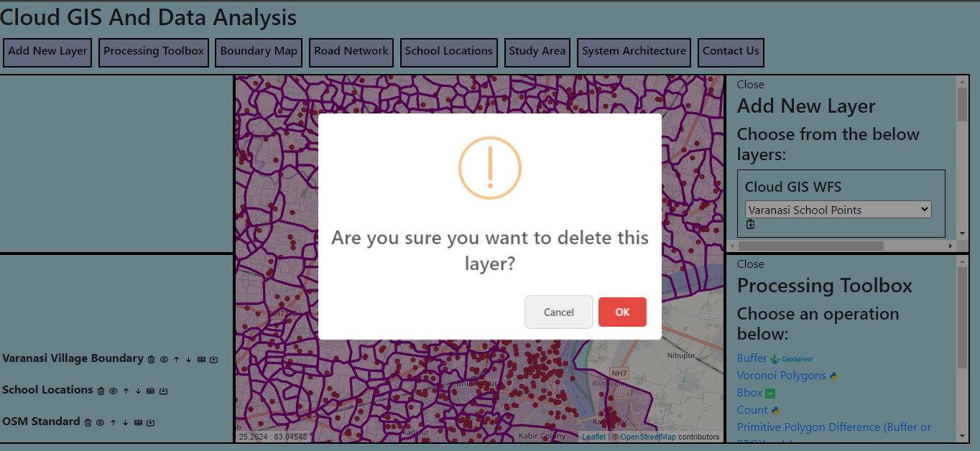The image size is (980, 451).
Task: Toggle OSM Standard layer visibility eye
Action: (x=101, y=423)
